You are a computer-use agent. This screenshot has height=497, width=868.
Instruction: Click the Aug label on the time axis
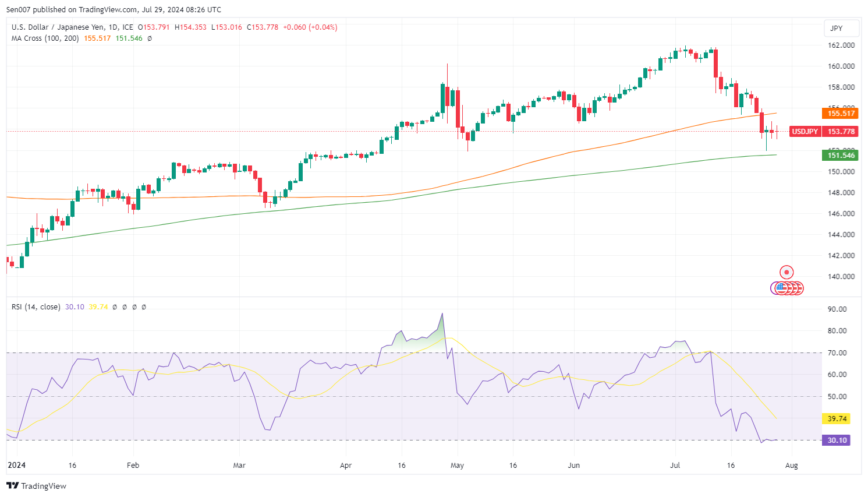point(791,466)
